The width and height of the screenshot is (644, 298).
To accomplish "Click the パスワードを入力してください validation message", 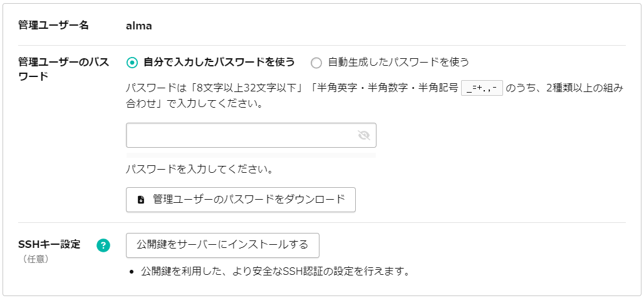I will [200, 170].
